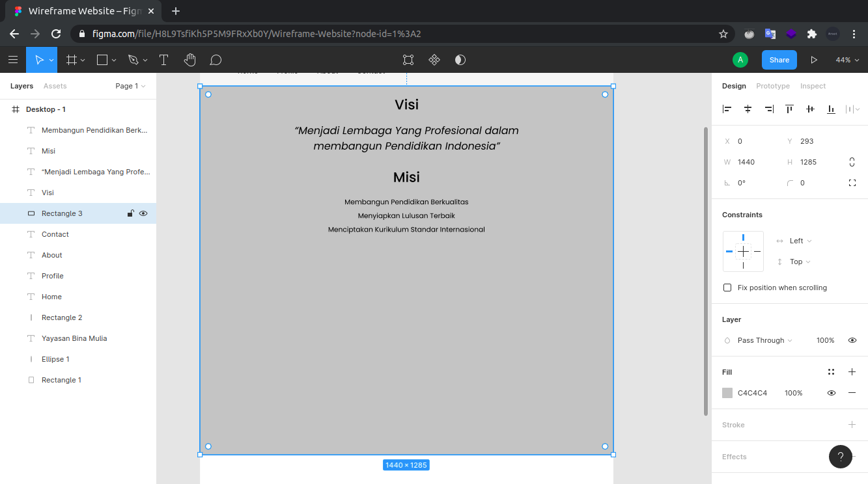
Task: Activate the Hand tool
Action: (x=189, y=59)
